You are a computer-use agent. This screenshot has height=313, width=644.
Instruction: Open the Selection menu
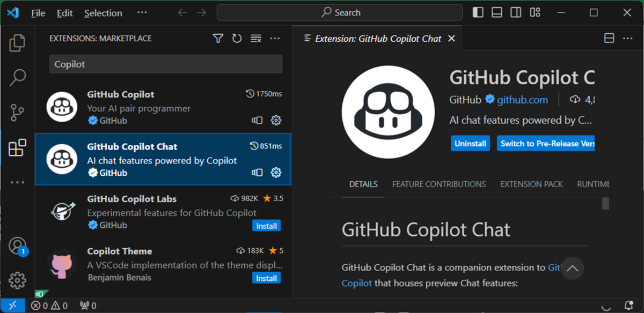[103, 13]
